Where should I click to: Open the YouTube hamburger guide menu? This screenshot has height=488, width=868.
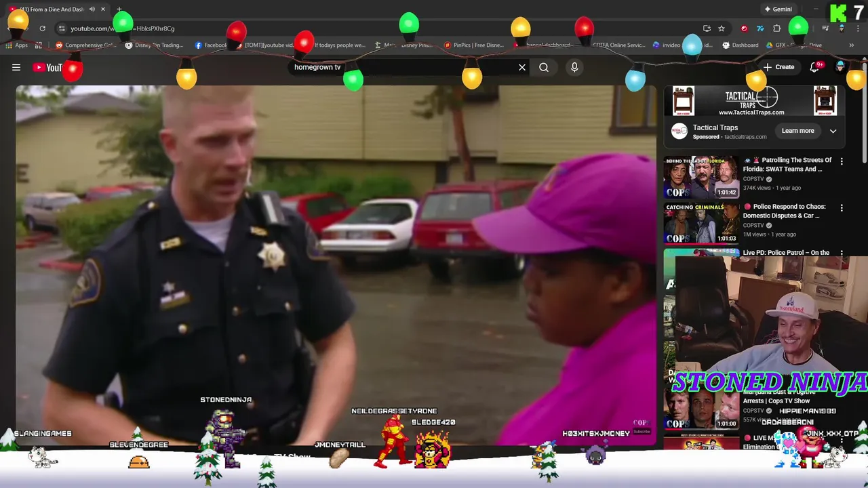coord(16,67)
